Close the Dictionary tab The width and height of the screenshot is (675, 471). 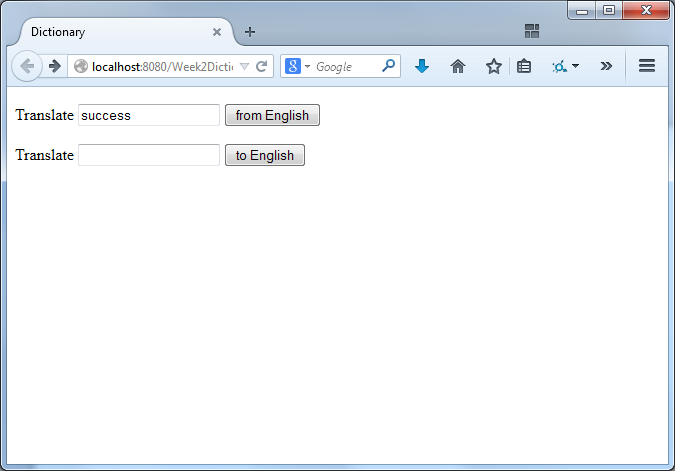[217, 31]
